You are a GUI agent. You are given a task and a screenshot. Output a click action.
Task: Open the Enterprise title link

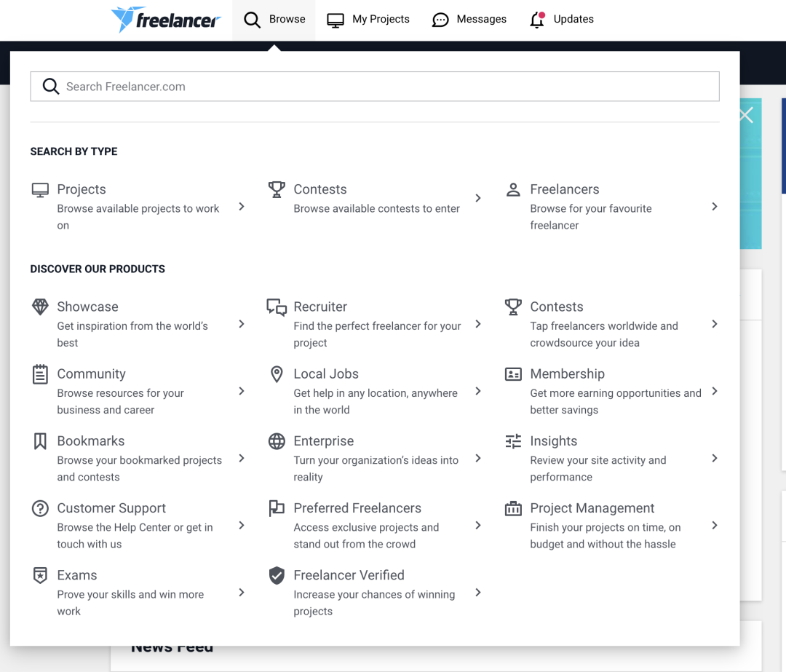(324, 441)
